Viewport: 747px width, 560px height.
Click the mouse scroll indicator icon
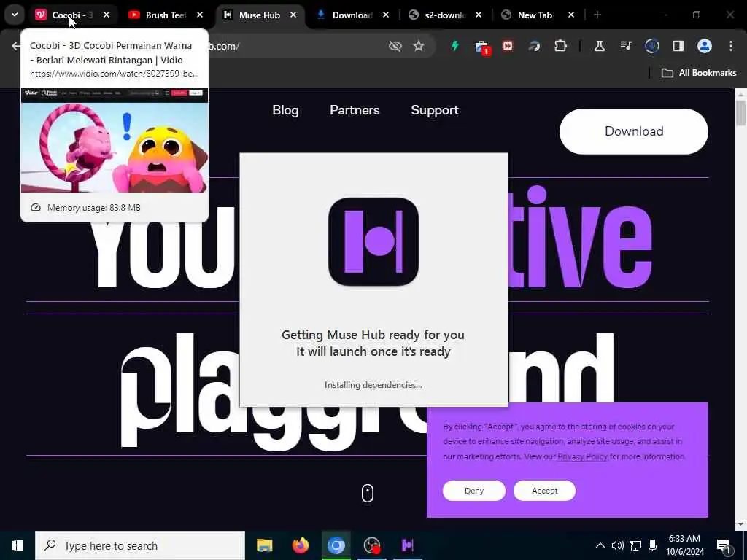tap(368, 494)
